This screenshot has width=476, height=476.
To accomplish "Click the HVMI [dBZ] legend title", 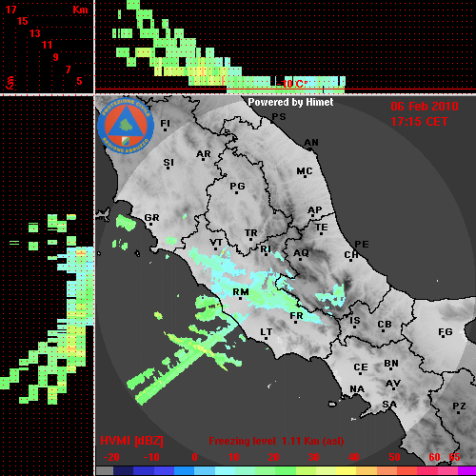I will (131, 441).
